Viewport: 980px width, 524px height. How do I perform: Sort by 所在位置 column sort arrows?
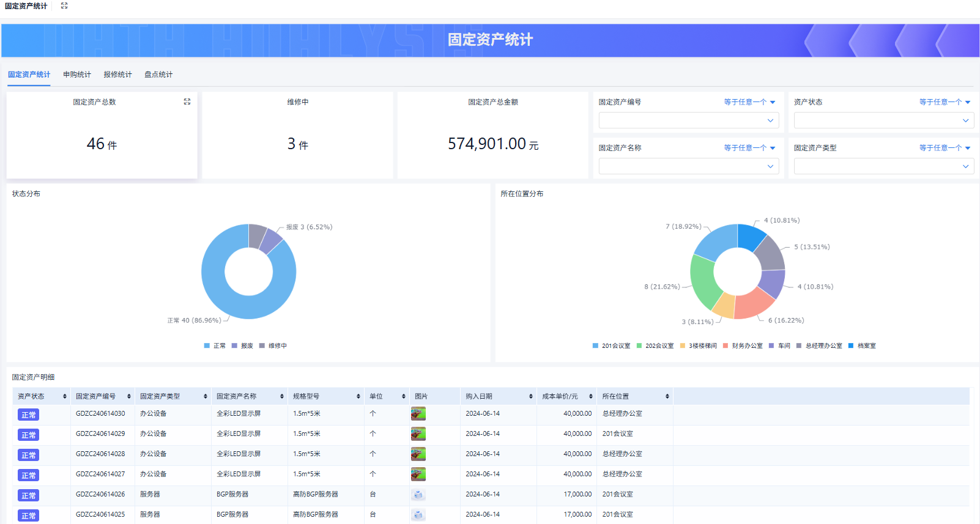(x=667, y=396)
